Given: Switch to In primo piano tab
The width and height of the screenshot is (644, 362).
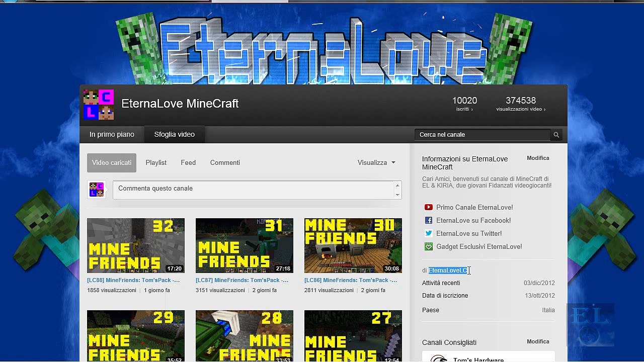Looking at the screenshot, I should (x=112, y=134).
